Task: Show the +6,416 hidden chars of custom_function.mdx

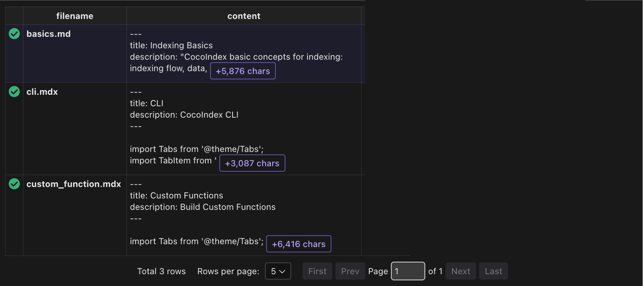Action: coord(298,244)
